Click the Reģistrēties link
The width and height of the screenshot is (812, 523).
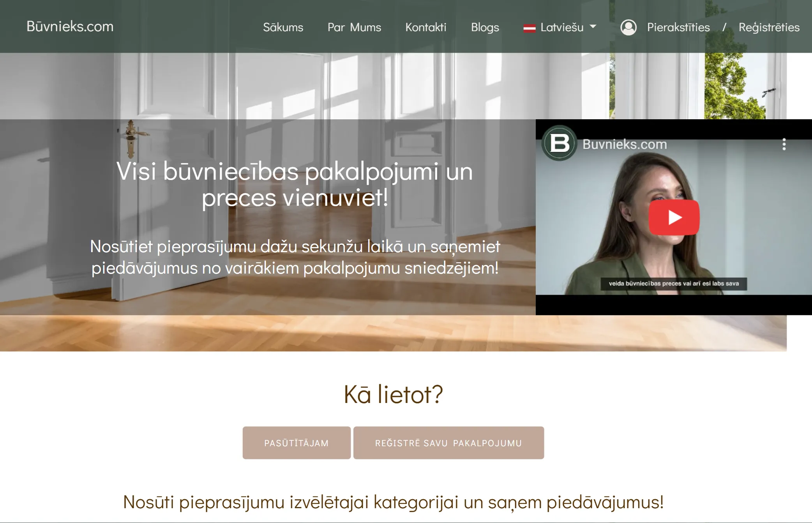coord(769,27)
